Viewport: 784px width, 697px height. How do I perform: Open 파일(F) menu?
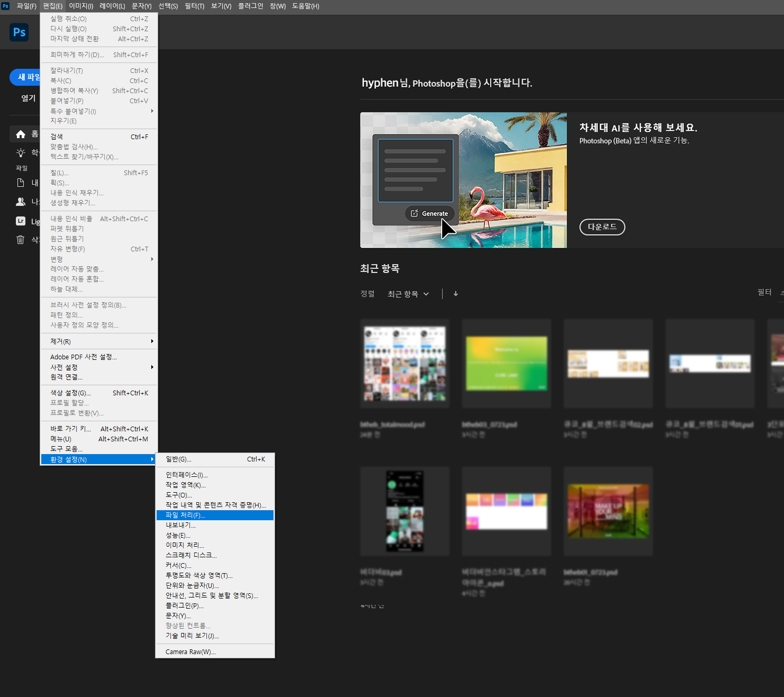(26, 6)
